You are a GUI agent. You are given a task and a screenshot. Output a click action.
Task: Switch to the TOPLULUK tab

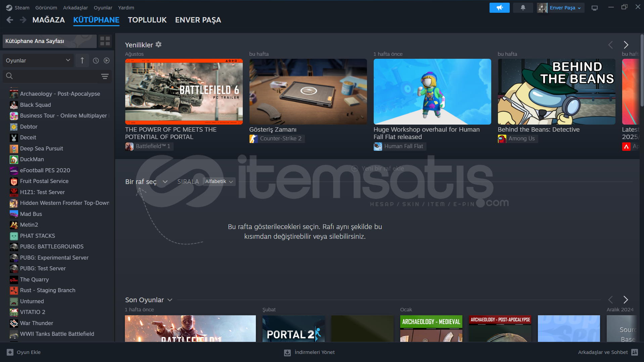point(147,20)
